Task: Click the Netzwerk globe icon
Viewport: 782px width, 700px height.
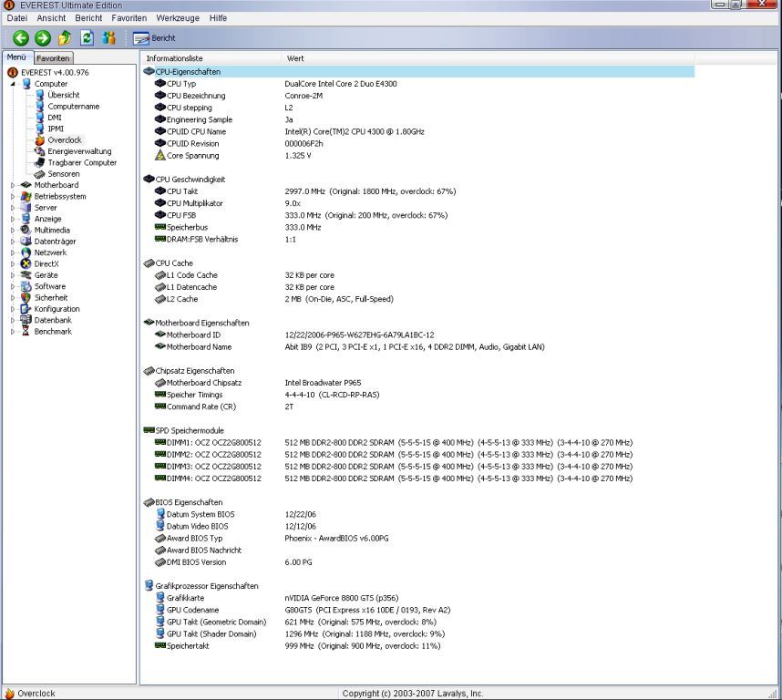Action: pyautogui.click(x=26, y=252)
